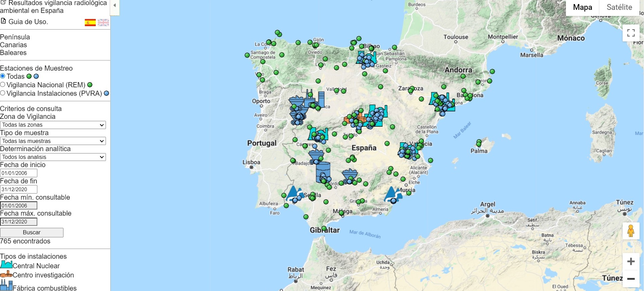644x291 pixels.
Task: Click the Centro investigación legend icon
Action: (x=6, y=274)
